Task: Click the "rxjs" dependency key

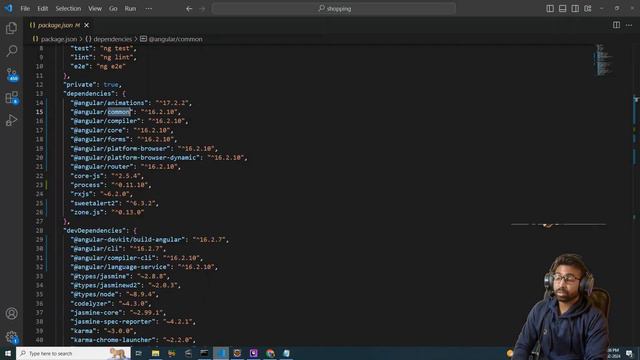Action: [82, 194]
